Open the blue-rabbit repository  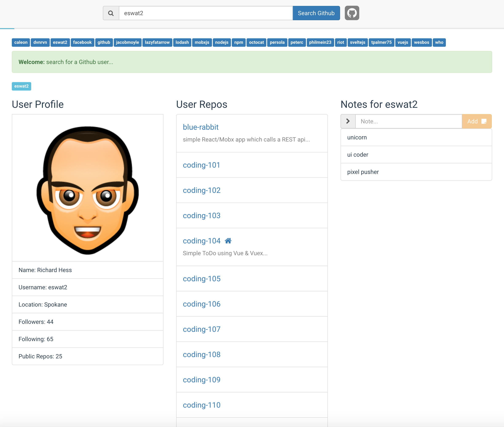201,127
